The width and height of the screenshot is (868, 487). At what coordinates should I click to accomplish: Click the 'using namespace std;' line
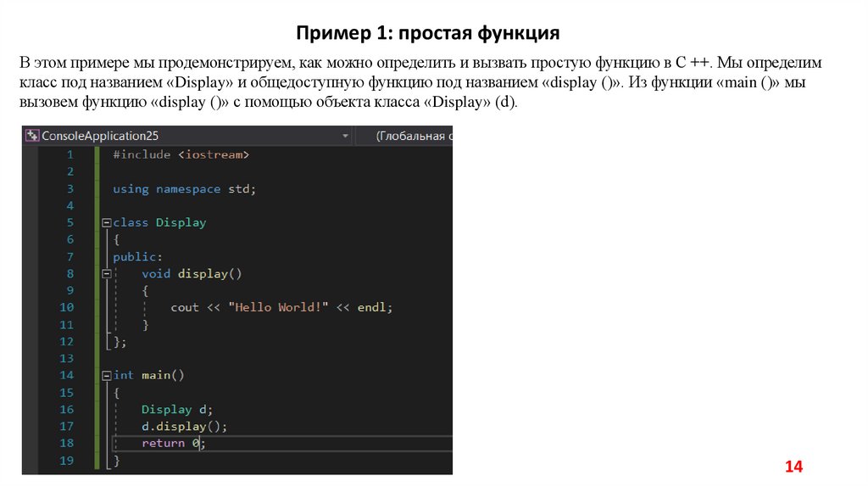point(184,189)
